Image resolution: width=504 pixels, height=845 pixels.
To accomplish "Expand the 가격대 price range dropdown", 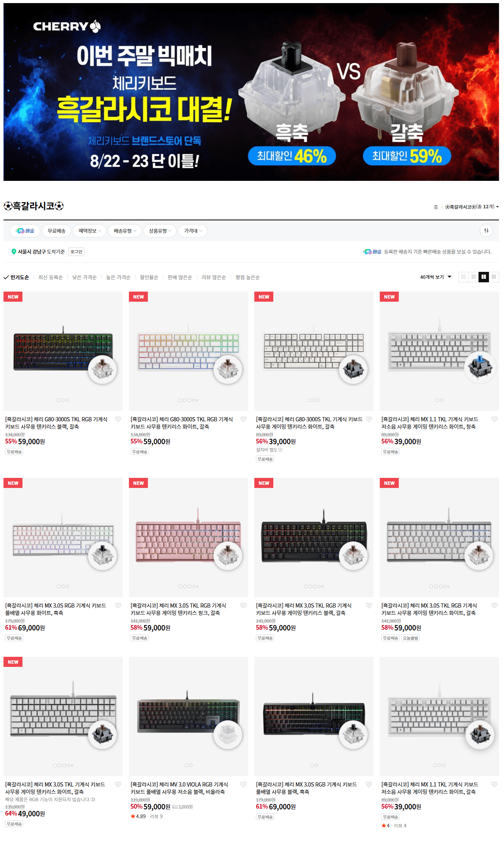I will [x=193, y=231].
